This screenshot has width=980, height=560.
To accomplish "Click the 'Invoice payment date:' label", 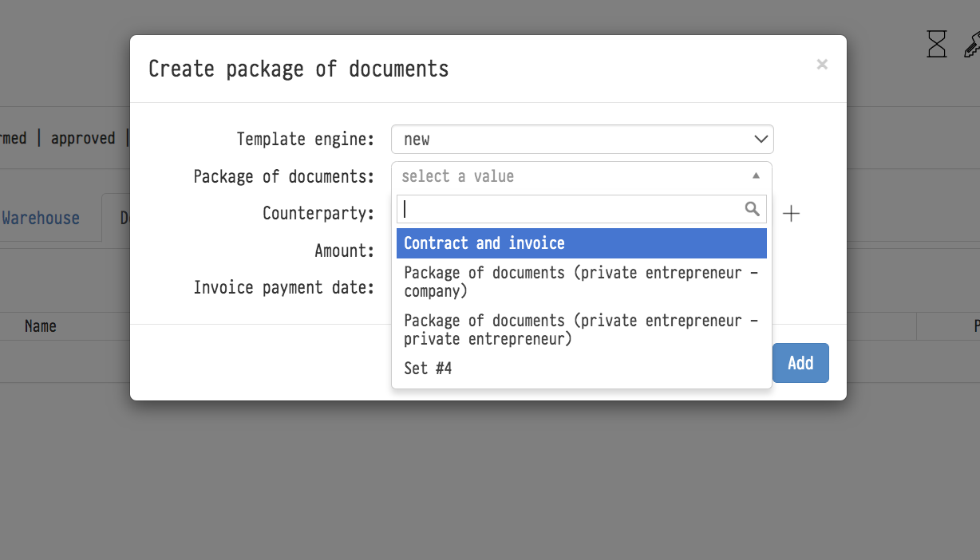I will tap(283, 287).
